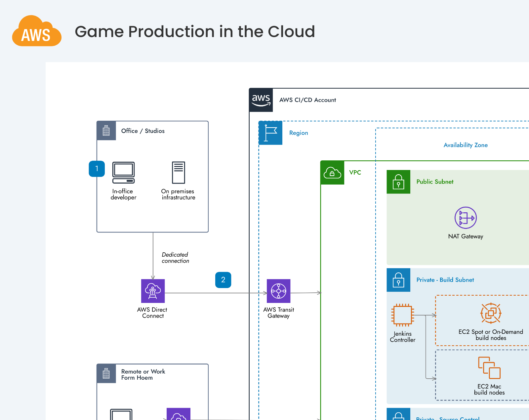
Task: Select the EC2 Spot build nodes icon
Action: coord(491,313)
